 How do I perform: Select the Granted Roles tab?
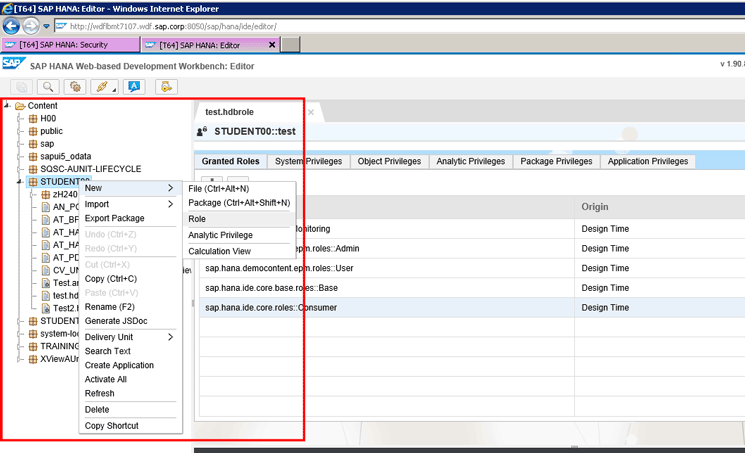click(x=230, y=161)
